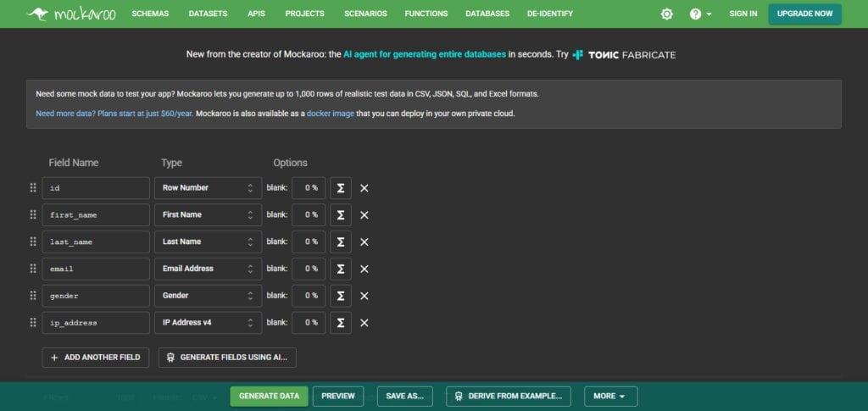Click the GENERATE DATA button
Viewport: 868px width, 411px height.
click(269, 396)
